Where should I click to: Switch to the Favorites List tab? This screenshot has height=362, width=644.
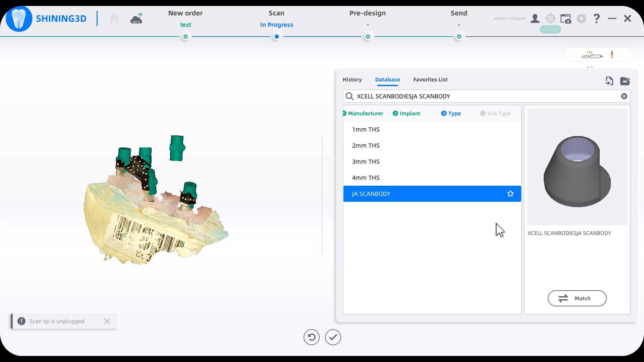(430, 79)
